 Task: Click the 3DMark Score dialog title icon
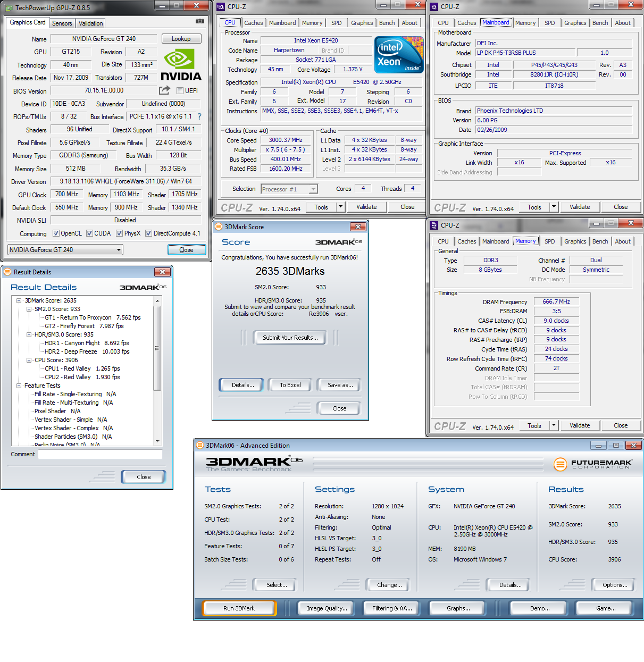click(218, 227)
